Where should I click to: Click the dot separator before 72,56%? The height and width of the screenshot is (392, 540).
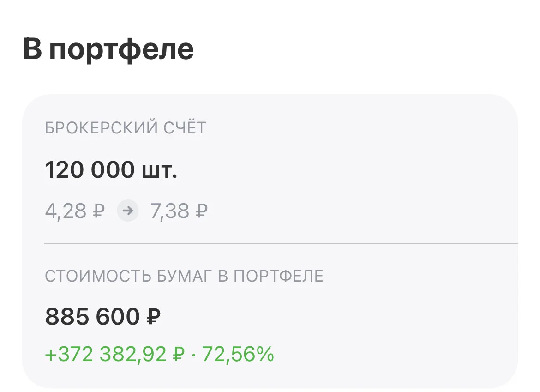coord(193,355)
